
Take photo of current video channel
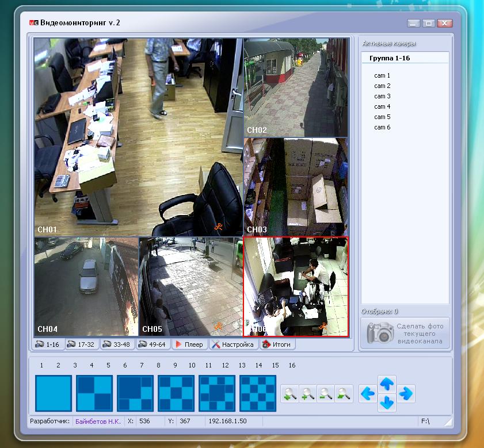[x=405, y=334]
